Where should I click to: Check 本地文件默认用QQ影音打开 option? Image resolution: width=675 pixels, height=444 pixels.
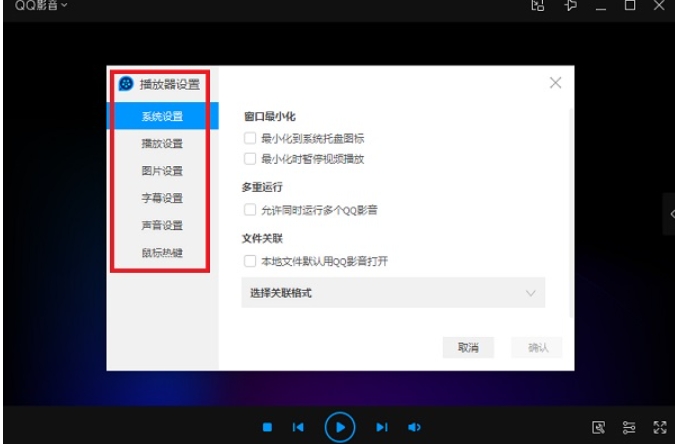(x=250, y=261)
